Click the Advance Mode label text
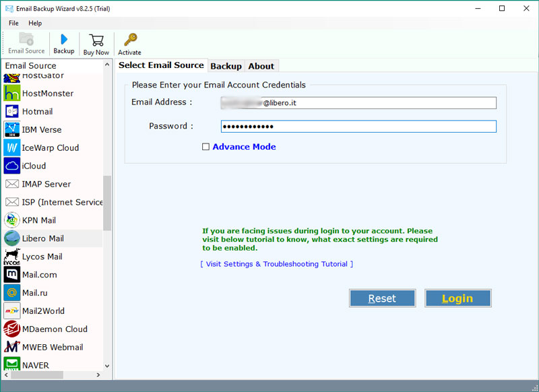539x392 pixels. pyautogui.click(x=244, y=147)
